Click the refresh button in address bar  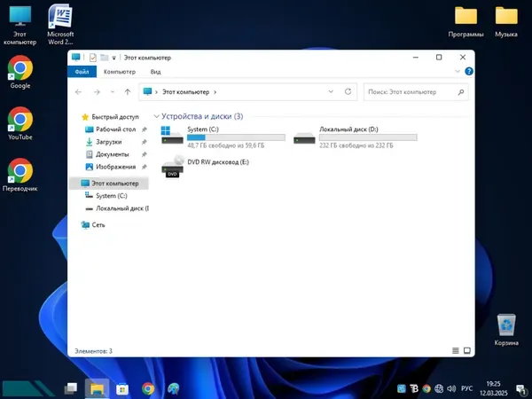click(x=347, y=91)
